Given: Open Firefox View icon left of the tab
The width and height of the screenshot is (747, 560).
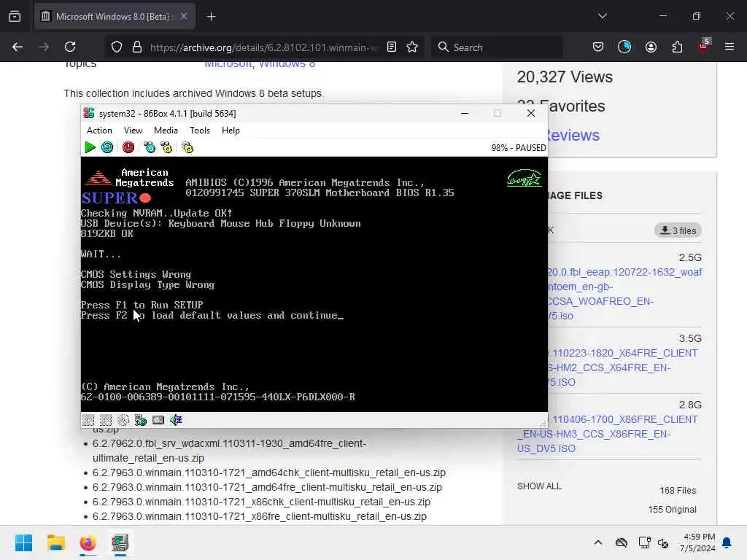Looking at the screenshot, I should [15, 17].
